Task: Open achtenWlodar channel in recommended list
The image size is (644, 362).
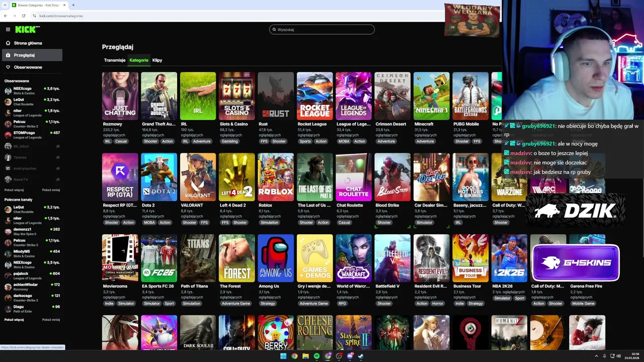Action: (32, 286)
